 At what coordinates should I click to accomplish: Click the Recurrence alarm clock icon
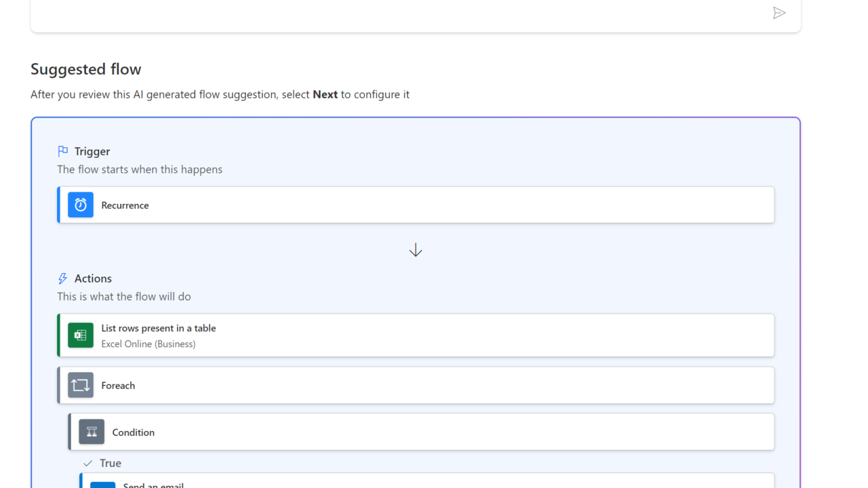click(x=81, y=205)
